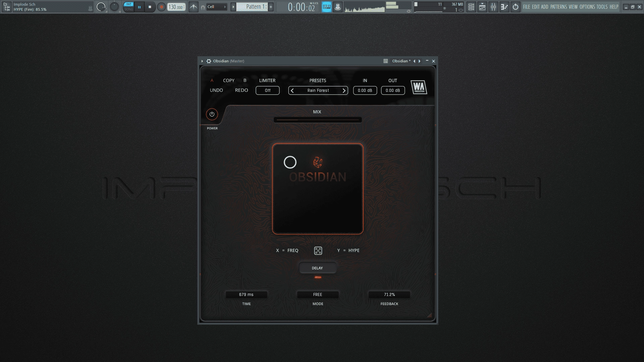
Task: Open the playlist view icon
Action: [x=482, y=7]
